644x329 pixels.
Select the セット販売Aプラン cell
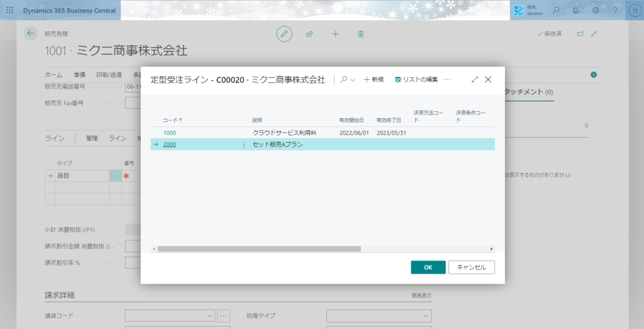277,145
